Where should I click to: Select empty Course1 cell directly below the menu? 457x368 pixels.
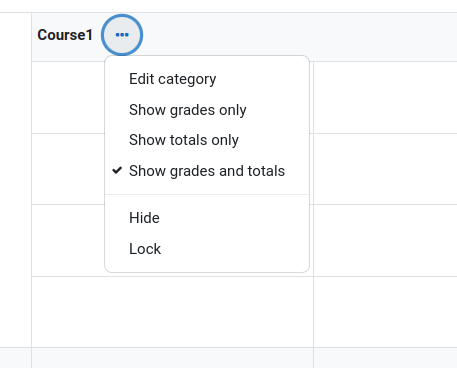tap(172, 312)
